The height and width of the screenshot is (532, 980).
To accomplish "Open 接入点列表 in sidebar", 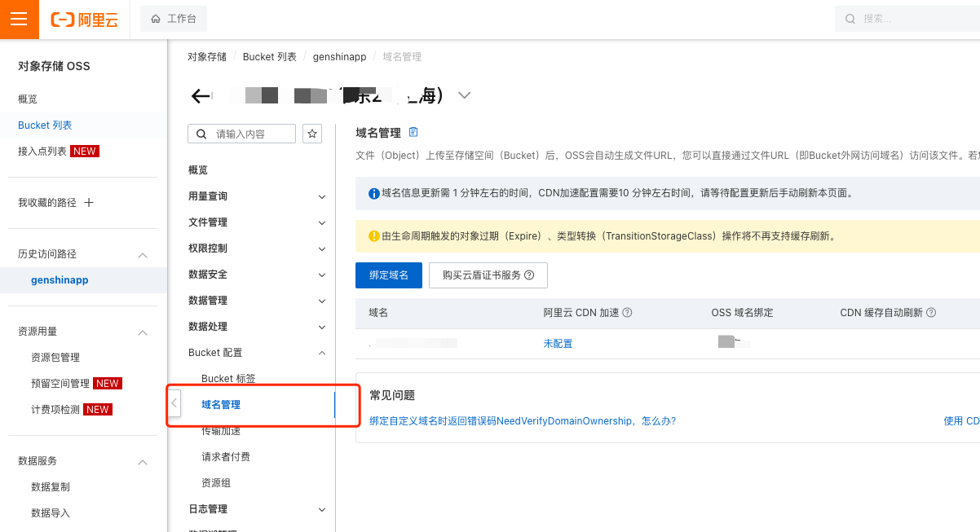I will click(x=42, y=151).
